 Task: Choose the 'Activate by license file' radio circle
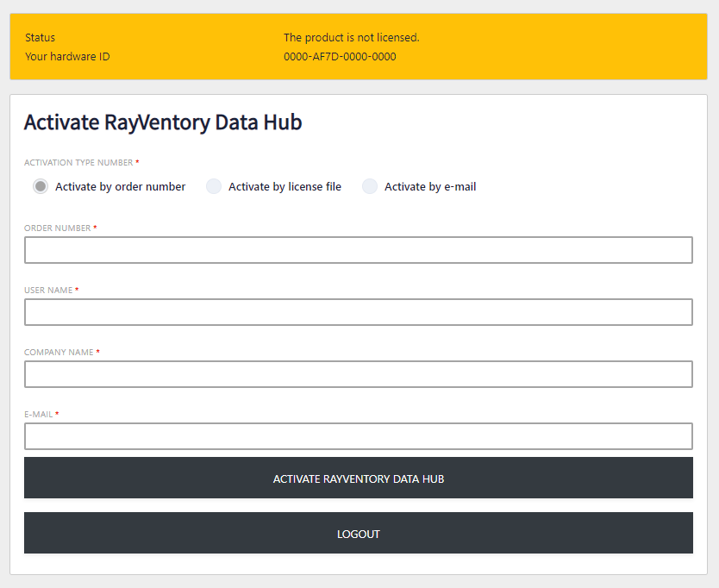click(214, 186)
